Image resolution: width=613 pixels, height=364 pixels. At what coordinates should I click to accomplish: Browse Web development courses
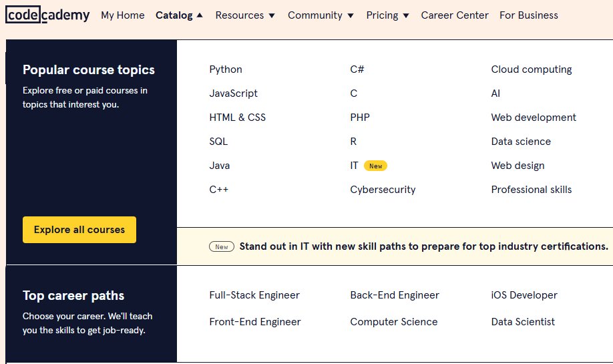point(534,118)
